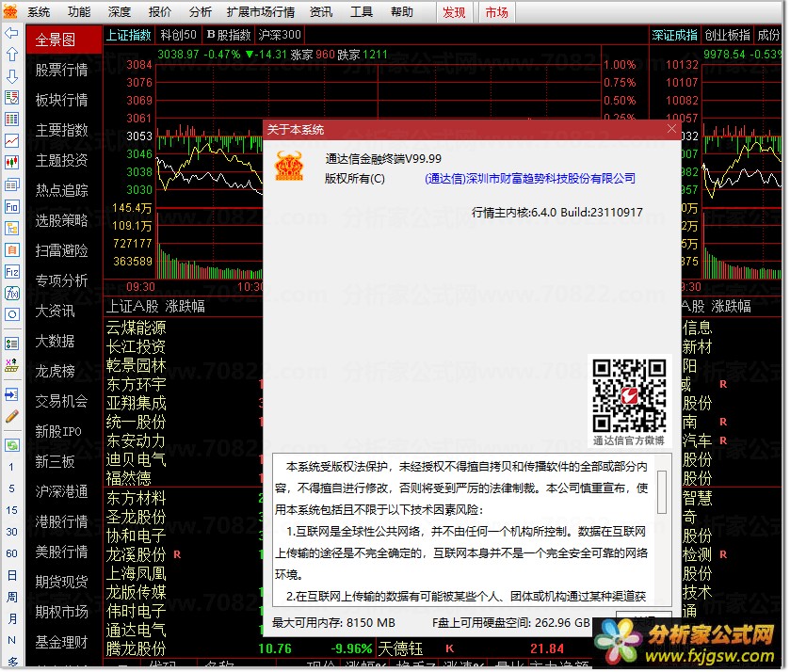Select the 科创50 index tab
This screenshot has height=672, width=790.
tap(178, 35)
